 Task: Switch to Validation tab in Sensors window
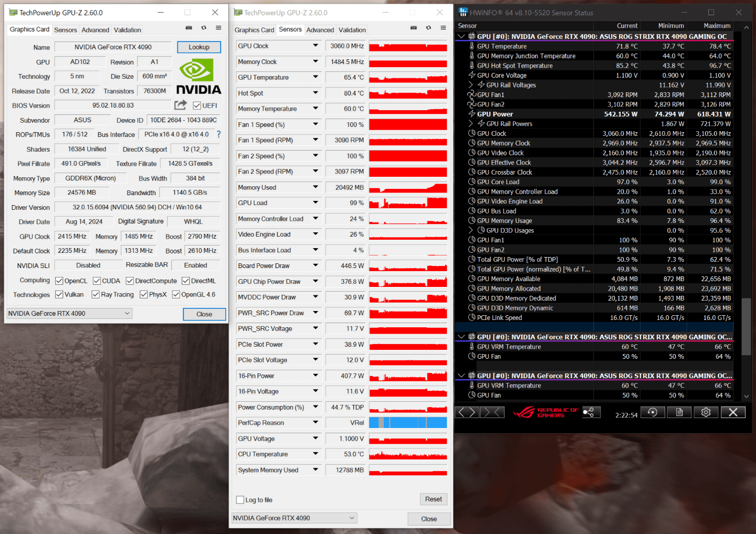352,30
